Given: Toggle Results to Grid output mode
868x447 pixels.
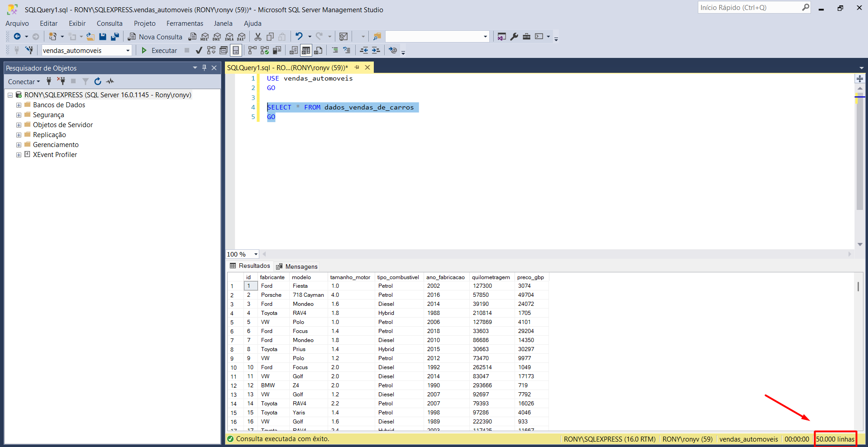Looking at the screenshot, I should (306, 50).
